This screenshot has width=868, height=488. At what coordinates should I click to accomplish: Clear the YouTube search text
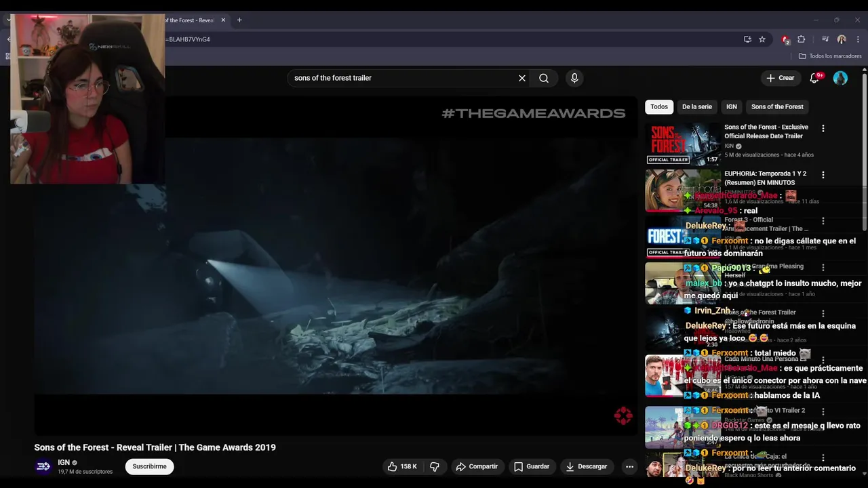pyautogui.click(x=522, y=78)
